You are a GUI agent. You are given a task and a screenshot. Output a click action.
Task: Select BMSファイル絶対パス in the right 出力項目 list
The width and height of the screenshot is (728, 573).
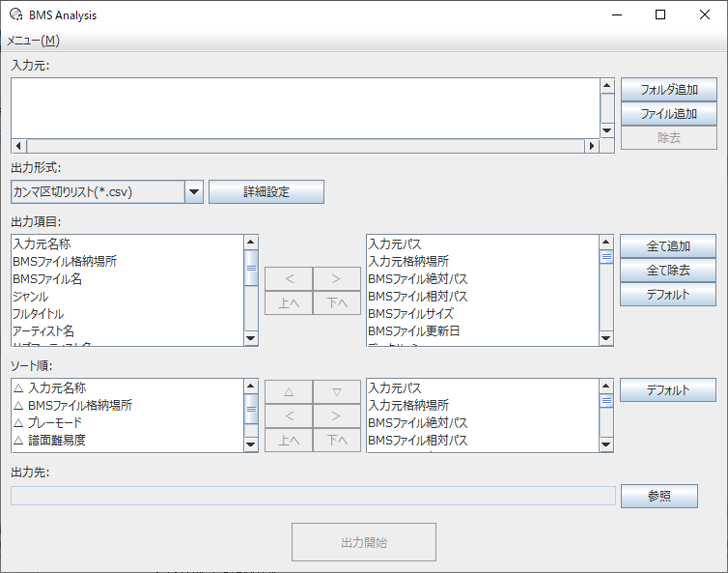[483, 279]
